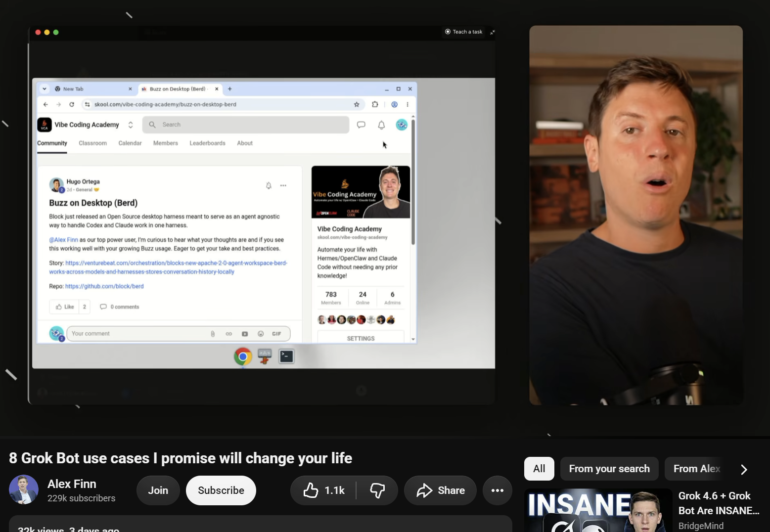
Task: Go forward in the Chrome browser
Action: (58, 104)
